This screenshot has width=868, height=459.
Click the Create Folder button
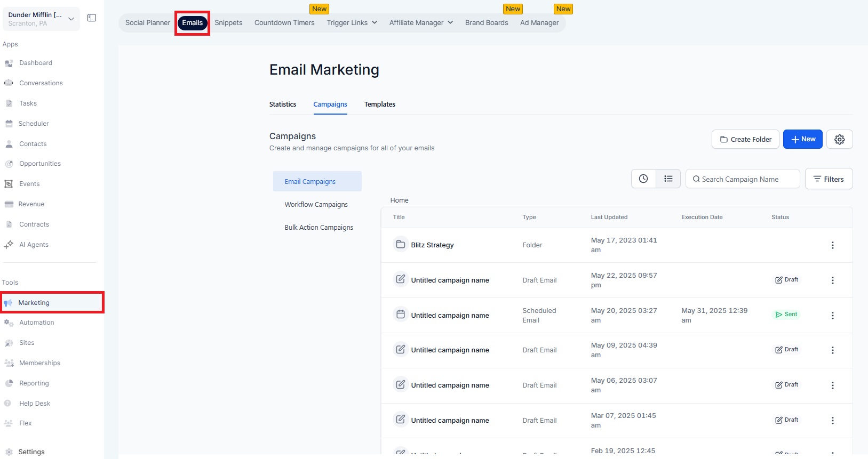coord(745,139)
